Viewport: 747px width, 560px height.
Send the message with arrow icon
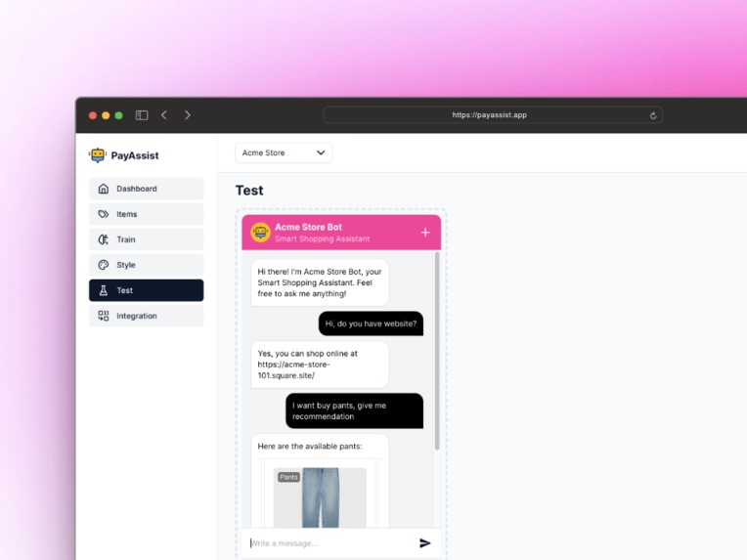pos(425,543)
